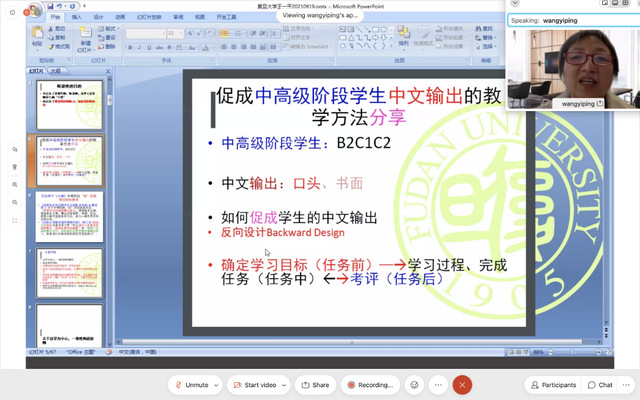Toggle Italic formatting
The width and height of the screenshot is (640, 400).
140,48
